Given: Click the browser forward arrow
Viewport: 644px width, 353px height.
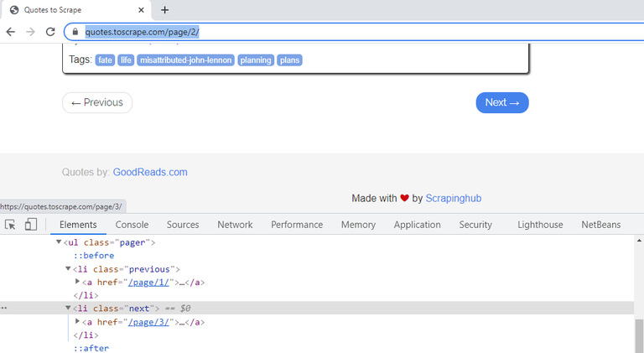Looking at the screenshot, I should (x=30, y=32).
